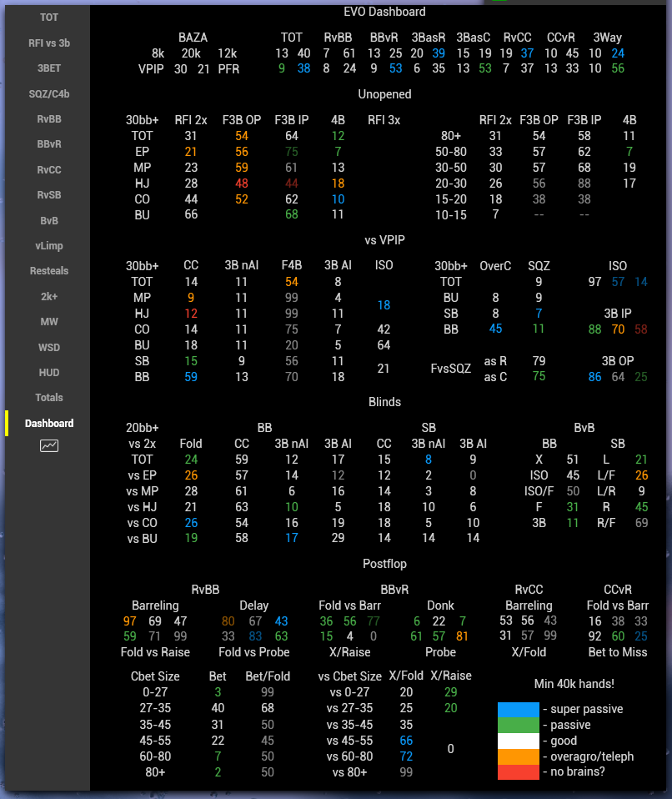Click BB CC value 59
The image size is (672, 799).
(x=191, y=377)
